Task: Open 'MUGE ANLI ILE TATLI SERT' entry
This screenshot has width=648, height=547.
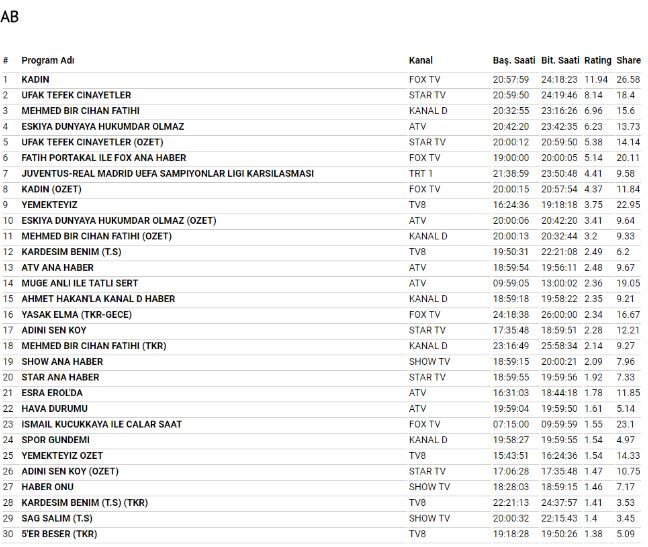Action: (81, 283)
